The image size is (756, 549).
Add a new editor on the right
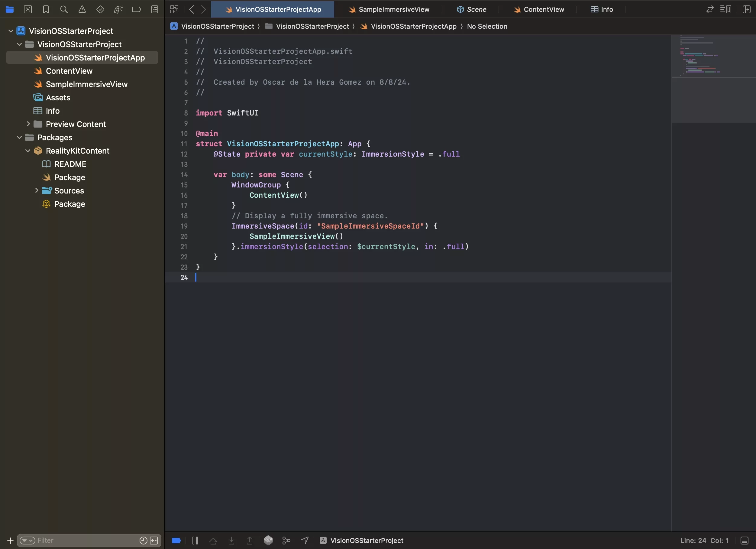(746, 9)
